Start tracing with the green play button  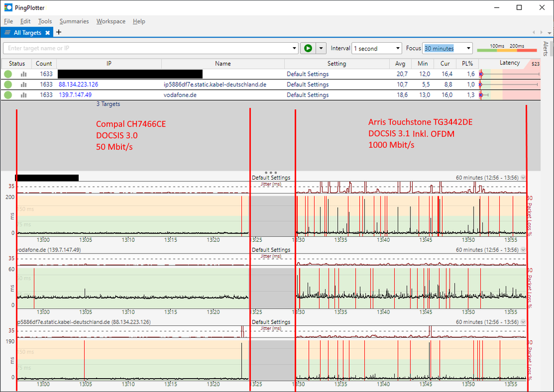coord(308,48)
